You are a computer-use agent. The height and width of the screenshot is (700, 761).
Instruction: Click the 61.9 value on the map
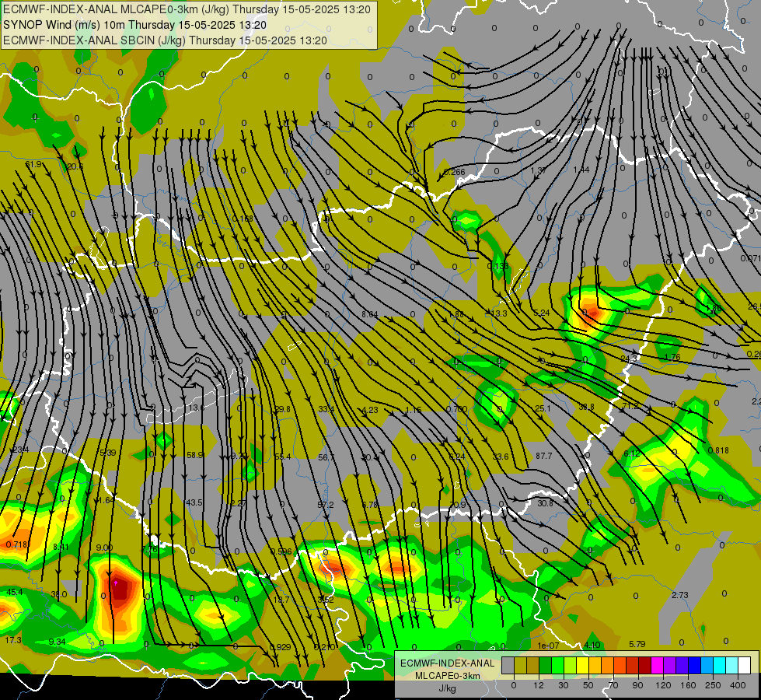coord(33,164)
